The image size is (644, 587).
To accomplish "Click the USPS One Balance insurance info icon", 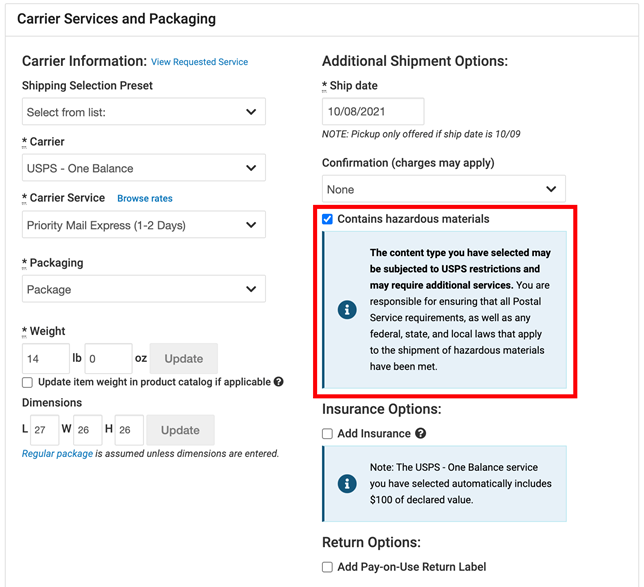I will pyautogui.click(x=347, y=484).
